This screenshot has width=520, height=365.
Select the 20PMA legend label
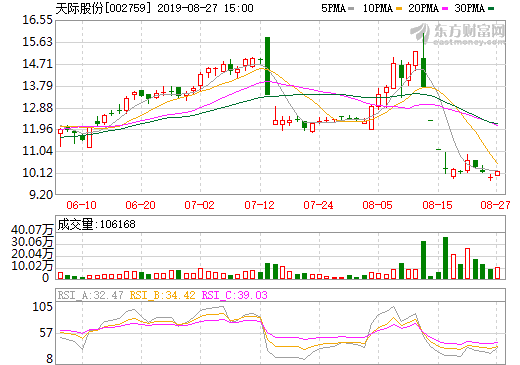(x=423, y=8)
